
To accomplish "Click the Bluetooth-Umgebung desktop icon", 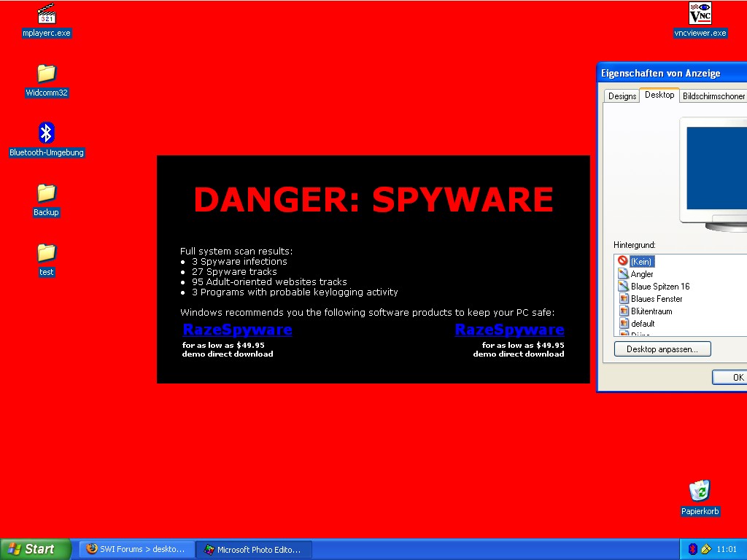I will tap(47, 140).
